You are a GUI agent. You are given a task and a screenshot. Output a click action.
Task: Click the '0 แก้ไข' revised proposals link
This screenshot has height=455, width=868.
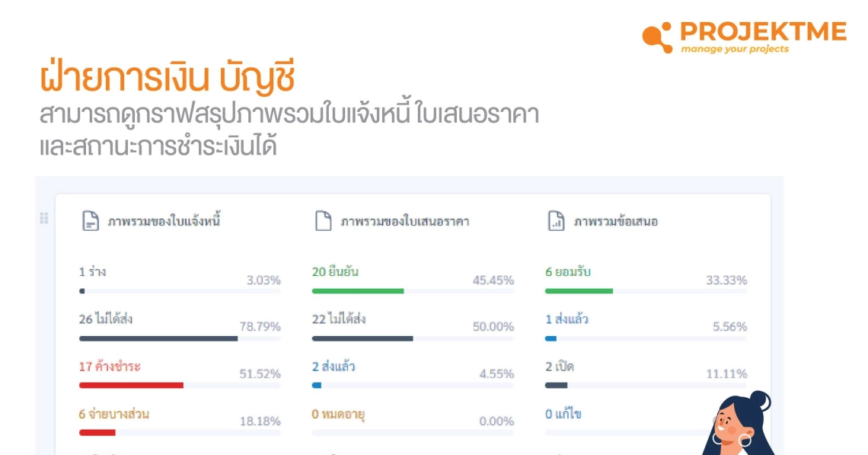[563, 414]
